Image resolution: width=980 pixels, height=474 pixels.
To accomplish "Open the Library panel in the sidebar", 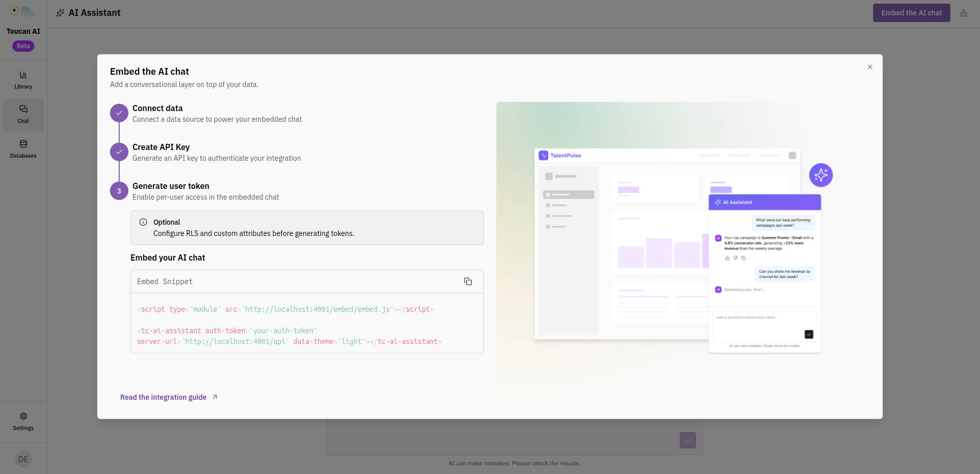I will pos(23,79).
